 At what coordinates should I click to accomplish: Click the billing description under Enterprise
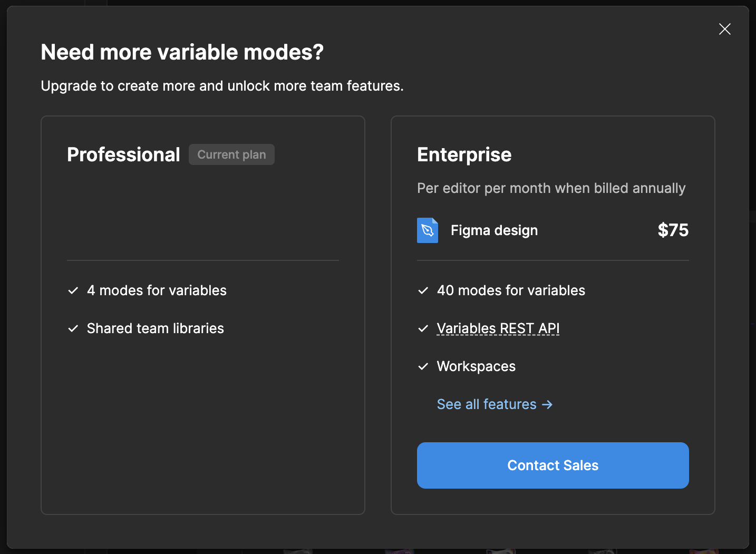[551, 188]
